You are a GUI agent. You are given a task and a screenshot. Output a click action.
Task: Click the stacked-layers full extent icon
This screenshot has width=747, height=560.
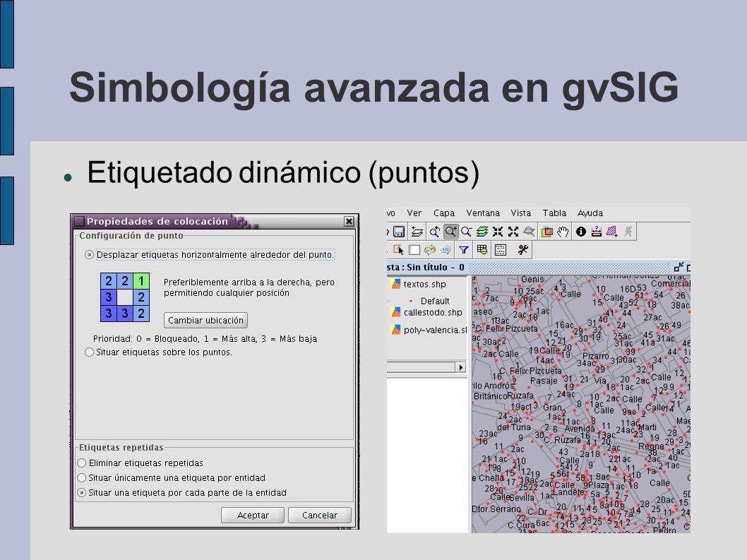point(482,232)
